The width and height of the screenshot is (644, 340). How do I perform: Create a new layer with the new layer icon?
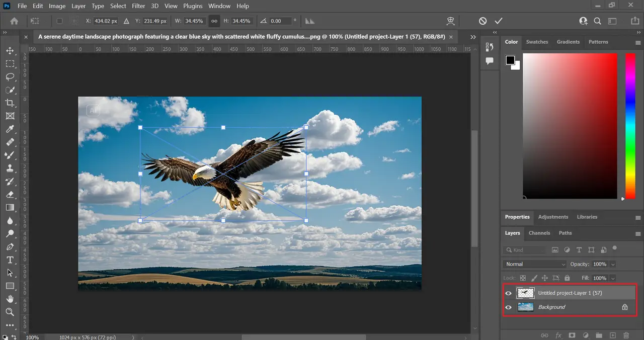click(613, 335)
